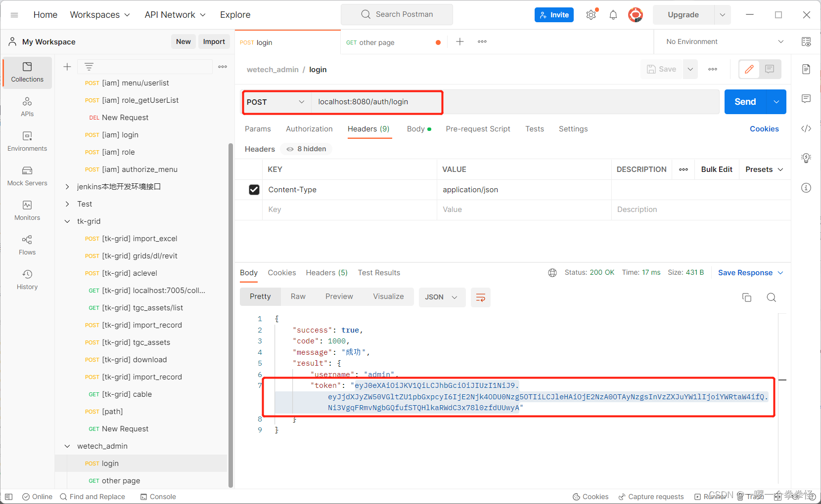
Task: Open collections more options ellipsis
Action: pyautogui.click(x=223, y=67)
